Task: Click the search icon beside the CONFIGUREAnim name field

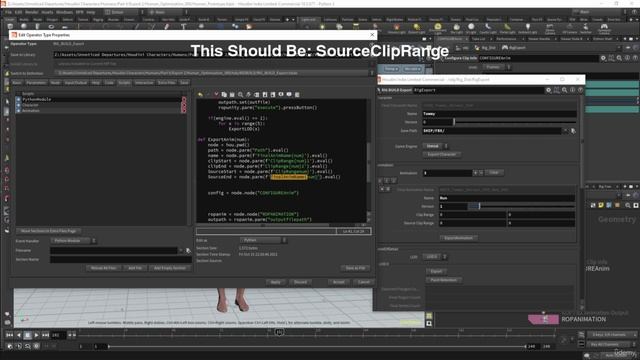Action: pyautogui.click(x=619, y=58)
